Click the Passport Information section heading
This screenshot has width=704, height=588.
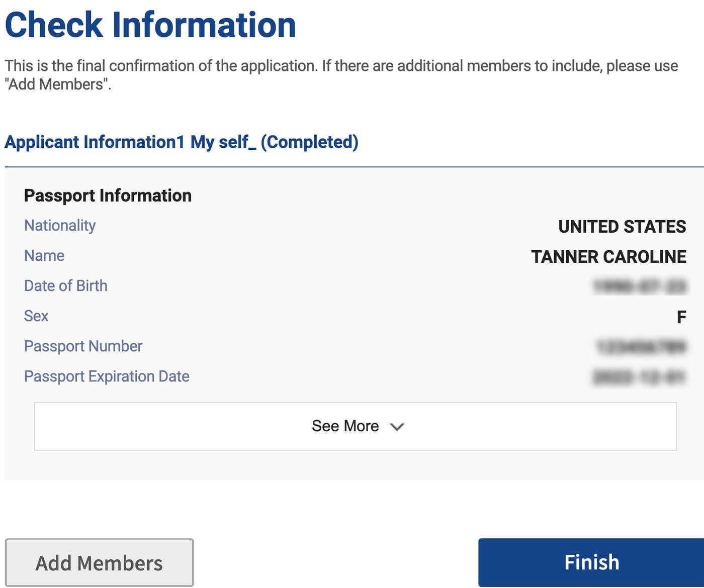click(x=108, y=195)
